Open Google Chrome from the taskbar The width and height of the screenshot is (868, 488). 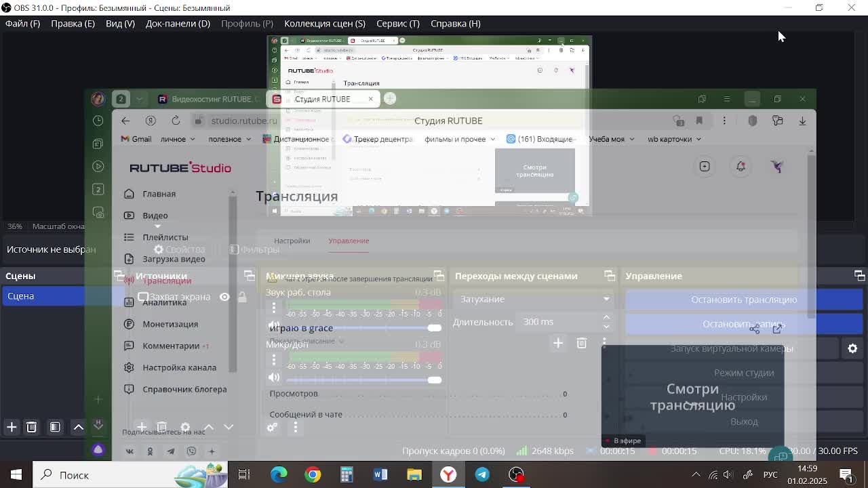click(x=313, y=474)
